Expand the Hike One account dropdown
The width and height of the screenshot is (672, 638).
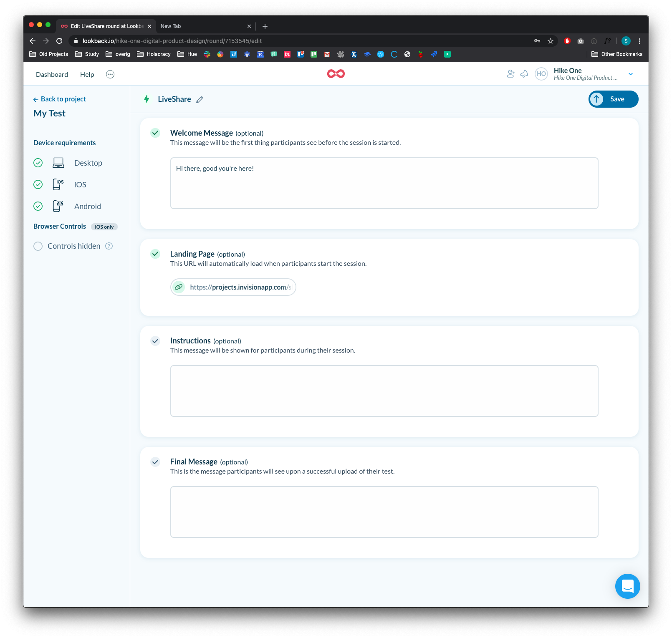pos(631,74)
